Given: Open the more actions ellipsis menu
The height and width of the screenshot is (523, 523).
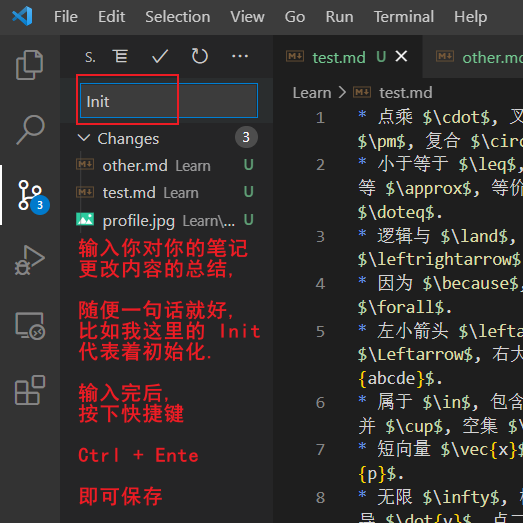Looking at the screenshot, I should [240, 56].
